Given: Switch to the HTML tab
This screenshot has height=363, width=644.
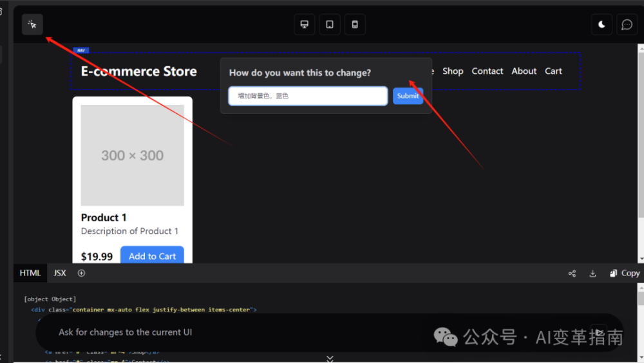Looking at the screenshot, I should (30, 273).
